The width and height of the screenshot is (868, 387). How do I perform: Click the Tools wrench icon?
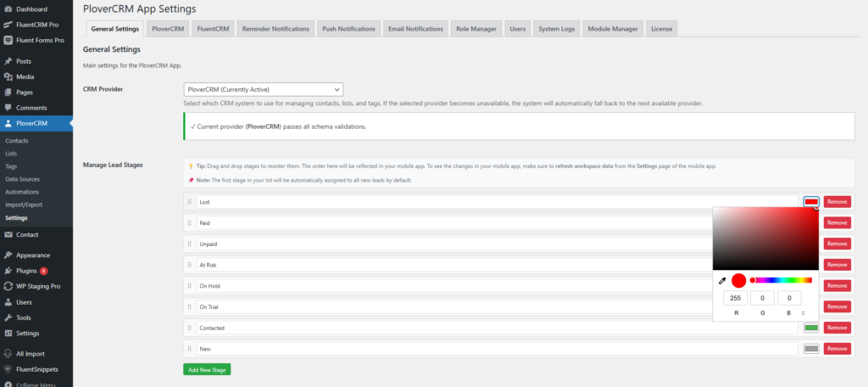pyautogui.click(x=8, y=317)
